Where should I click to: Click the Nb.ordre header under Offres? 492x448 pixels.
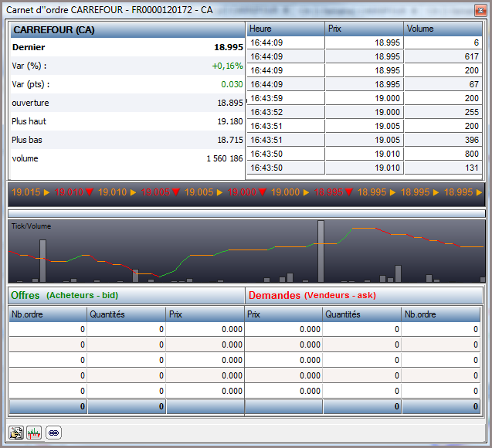point(48,314)
